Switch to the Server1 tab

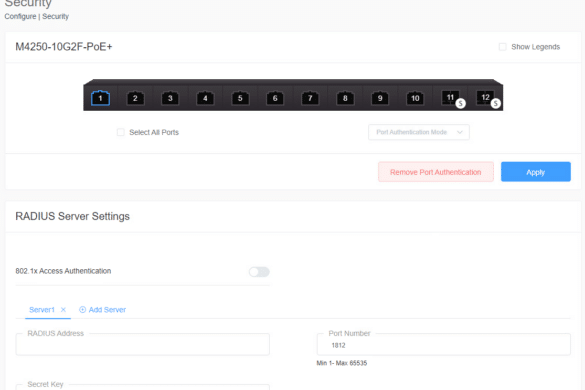click(x=42, y=310)
